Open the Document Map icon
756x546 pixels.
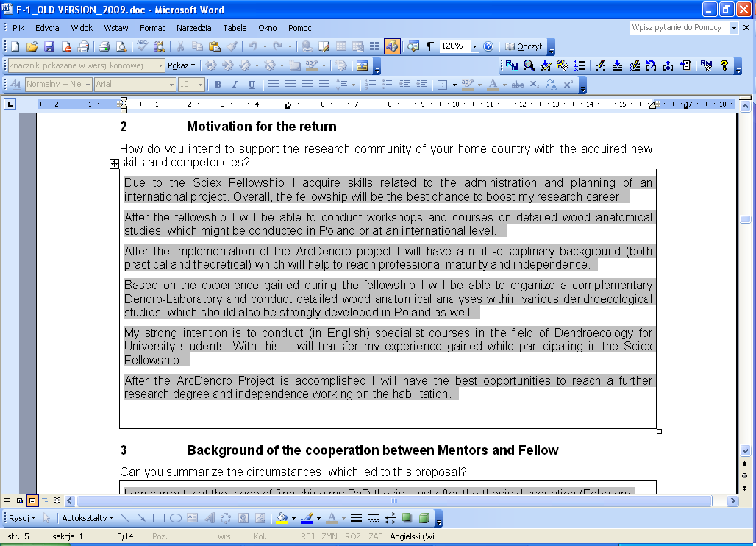(413, 46)
